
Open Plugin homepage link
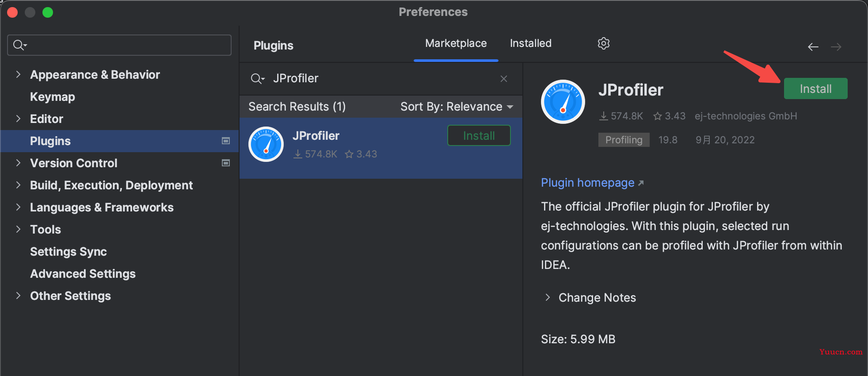pyautogui.click(x=592, y=183)
